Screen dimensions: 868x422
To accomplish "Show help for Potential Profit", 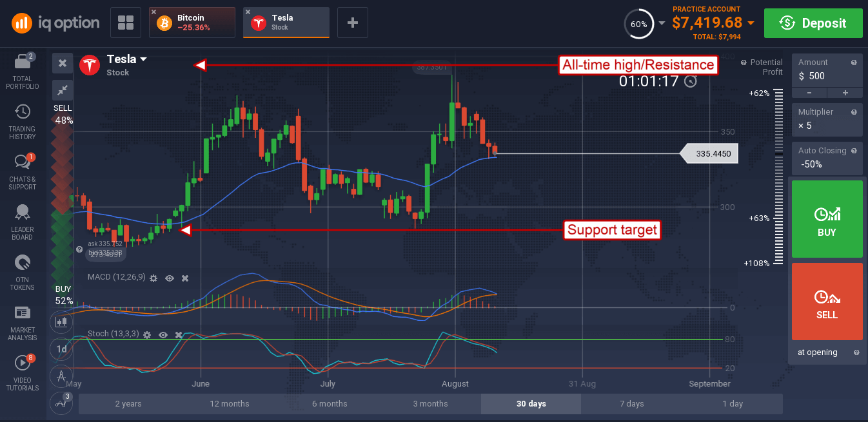I will [744, 62].
